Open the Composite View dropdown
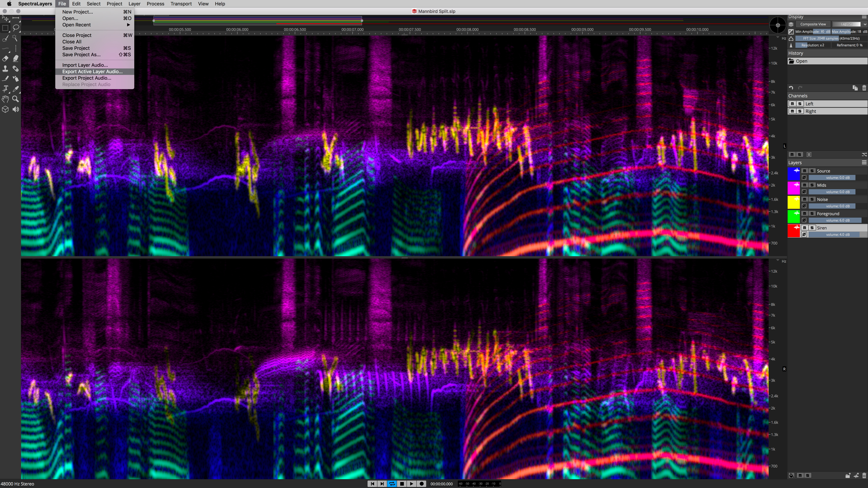This screenshot has width=868, height=488. pos(813,24)
